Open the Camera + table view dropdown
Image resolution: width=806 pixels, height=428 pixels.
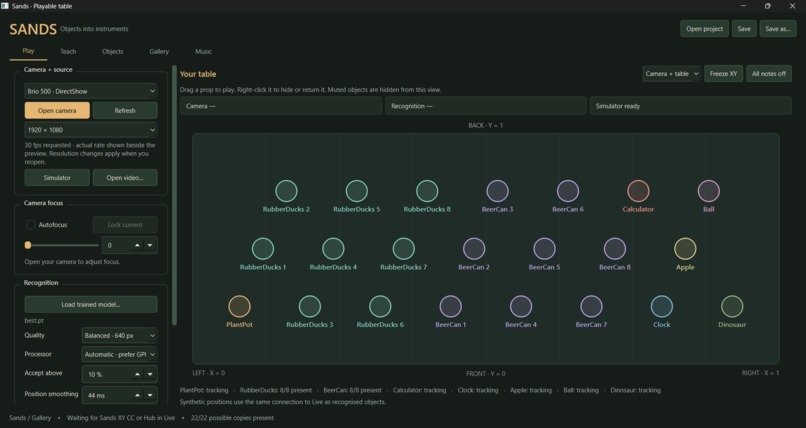671,74
